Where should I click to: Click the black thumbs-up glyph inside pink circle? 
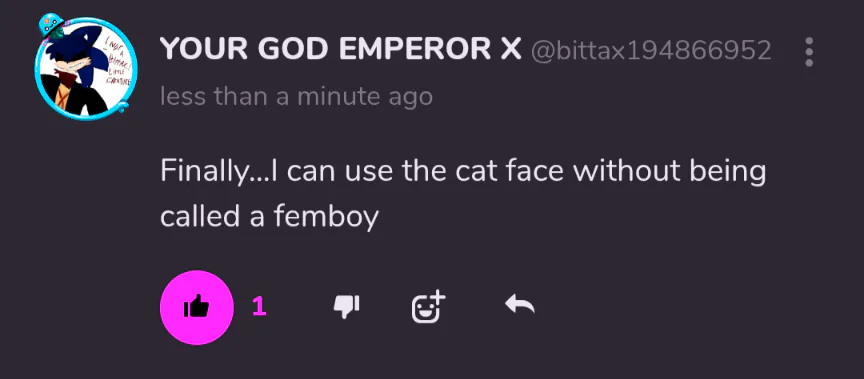(x=197, y=306)
